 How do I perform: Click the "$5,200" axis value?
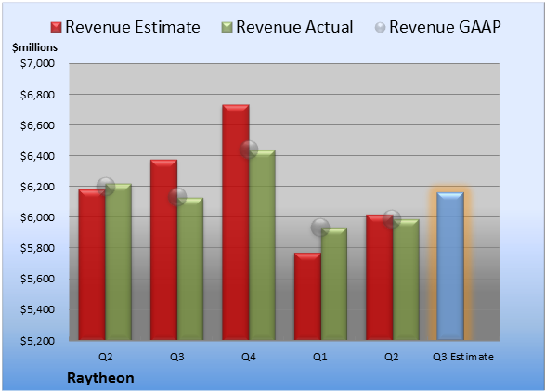(37, 341)
